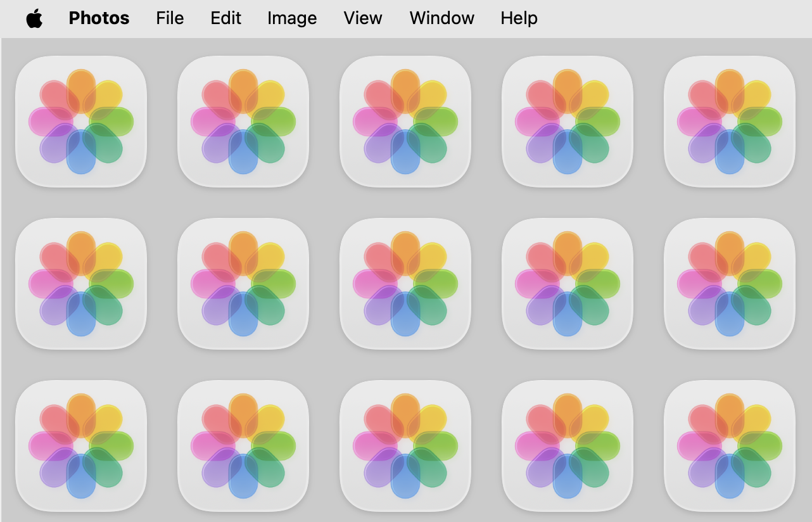Select the middle row, last Photos icon
The image size is (812, 522).
[x=730, y=283]
